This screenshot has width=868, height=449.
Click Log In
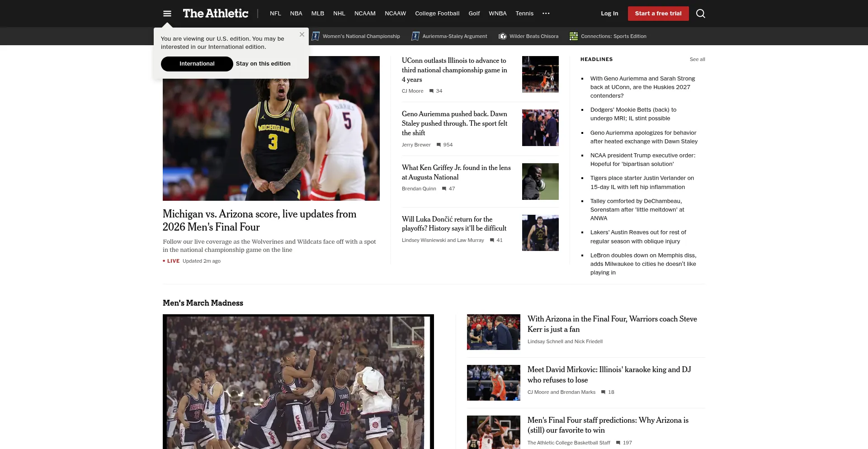tap(609, 14)
